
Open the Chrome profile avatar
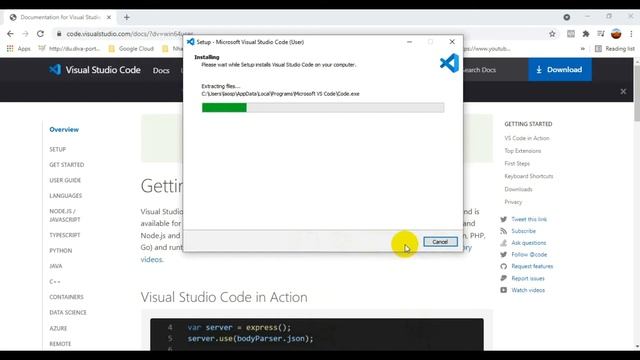click(616, 34)
